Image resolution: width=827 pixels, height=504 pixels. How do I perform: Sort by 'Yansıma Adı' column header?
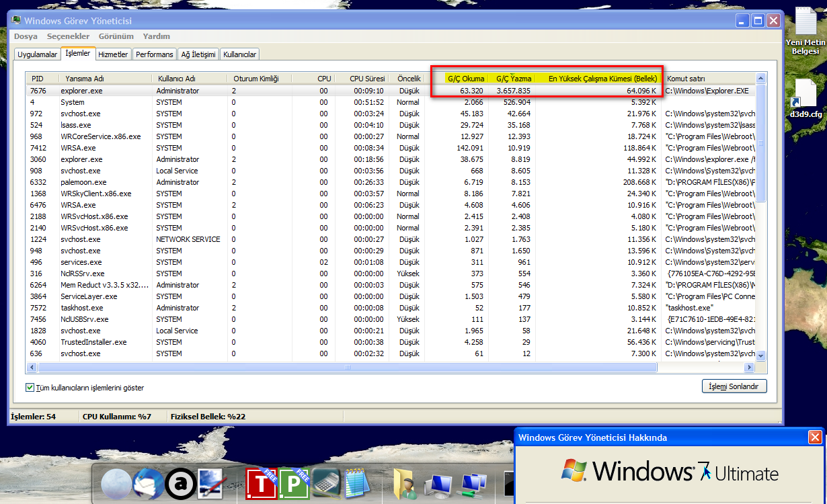coord(106,79)
